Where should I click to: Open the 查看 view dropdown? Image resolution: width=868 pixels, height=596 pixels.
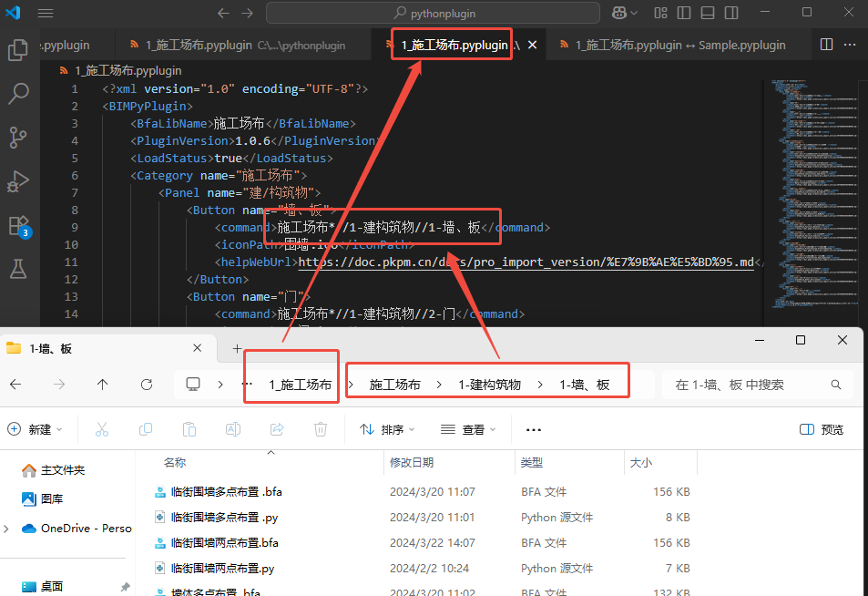pos(468,429)
